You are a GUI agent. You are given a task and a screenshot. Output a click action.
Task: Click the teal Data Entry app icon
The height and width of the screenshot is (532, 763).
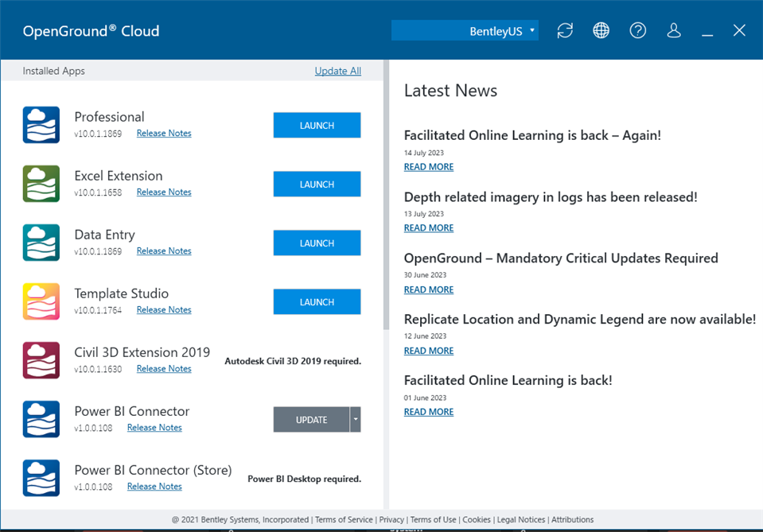pos(41,243)
